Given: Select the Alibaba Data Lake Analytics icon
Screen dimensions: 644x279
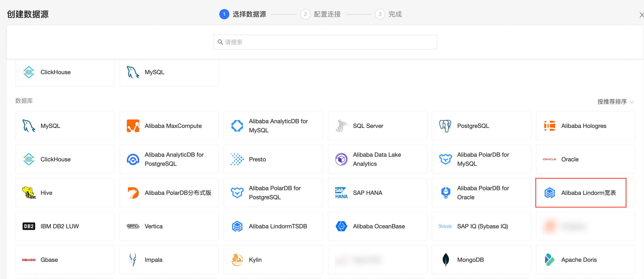Looking at the screenshot, I should click(341, 159).
